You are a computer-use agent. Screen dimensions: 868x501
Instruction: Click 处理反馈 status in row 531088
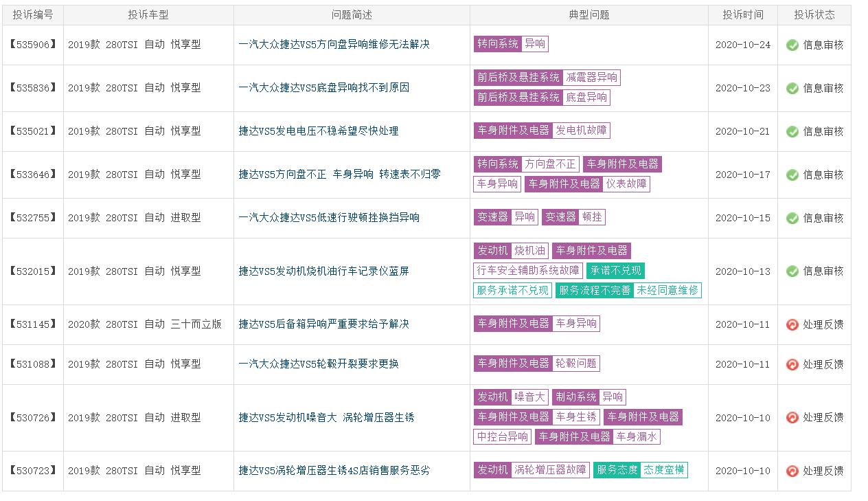click(823, 364)
